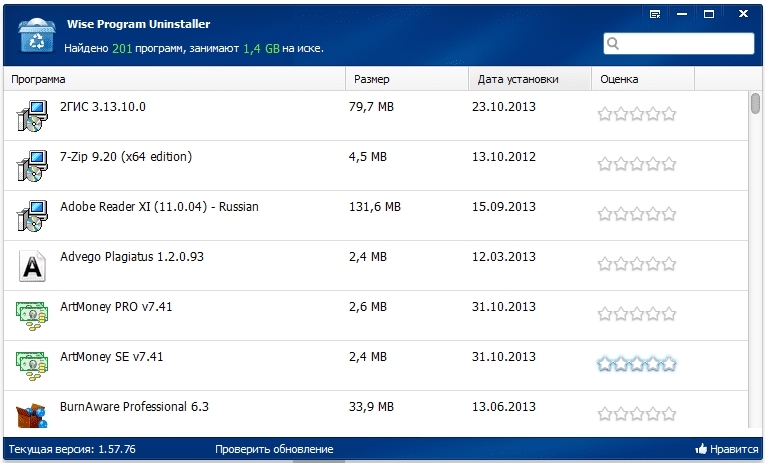Select BurnAware Professional 6.3 entry

134,407
